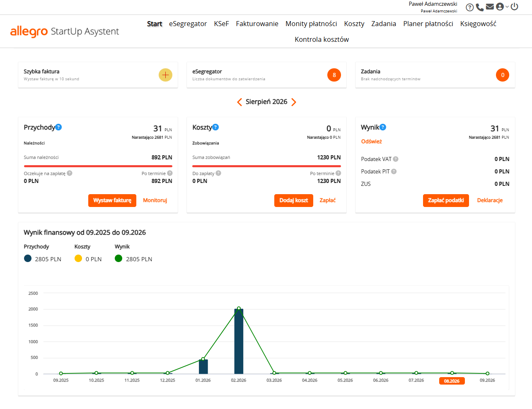
Task: Go to next month with right chevron
Action: (294, 102)
